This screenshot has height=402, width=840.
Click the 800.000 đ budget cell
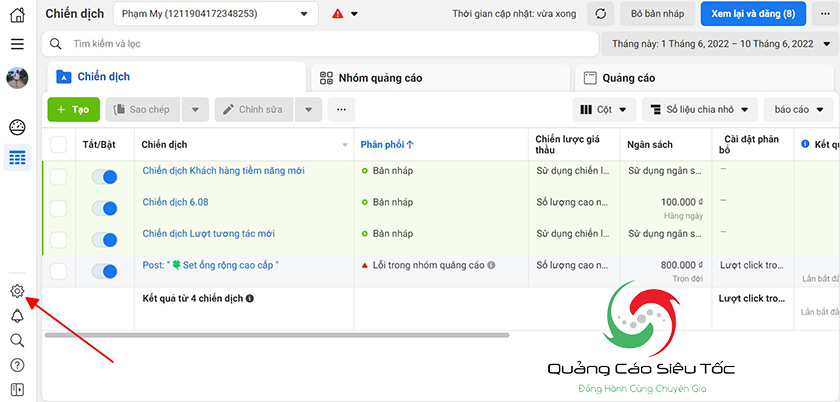click(x=681, y=265)
